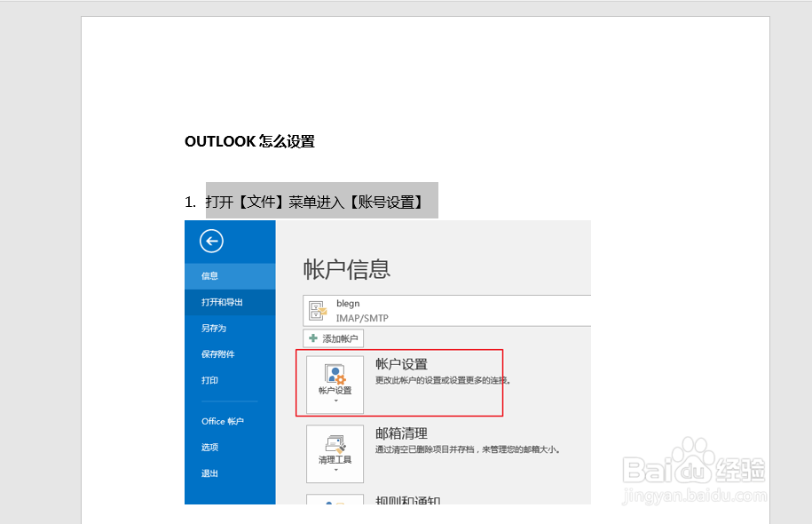
Task: Open the 帐户设置 dropdown button
Action: click(335, 385)
